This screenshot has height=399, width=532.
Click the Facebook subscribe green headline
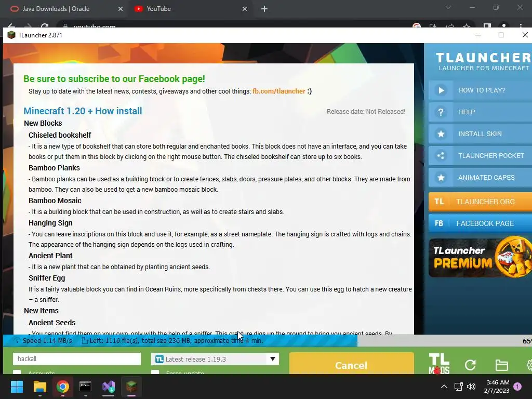coord(114,79)
